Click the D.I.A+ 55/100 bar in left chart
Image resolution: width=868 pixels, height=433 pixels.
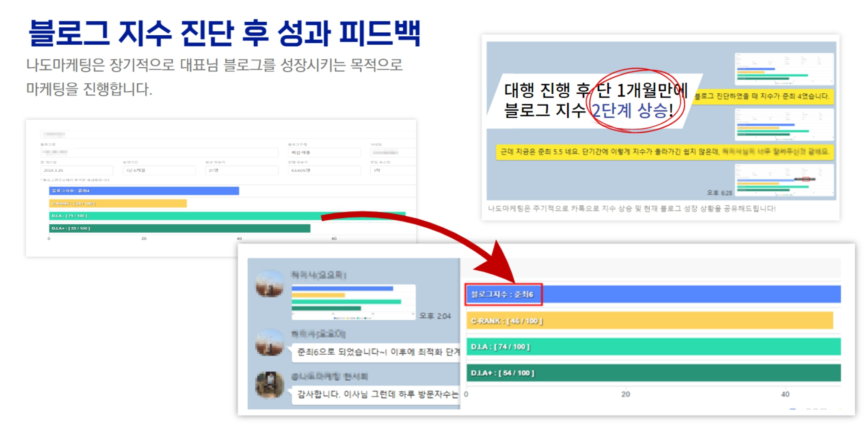179,228
